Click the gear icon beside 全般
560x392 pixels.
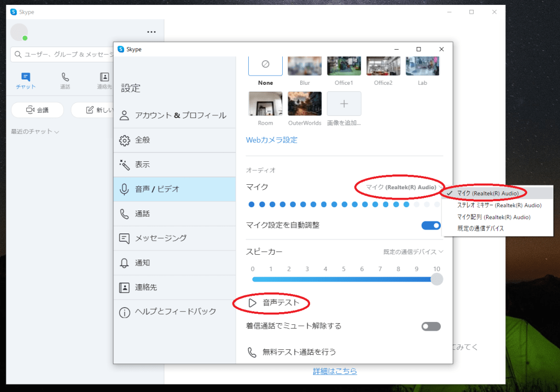pos(124,141)
